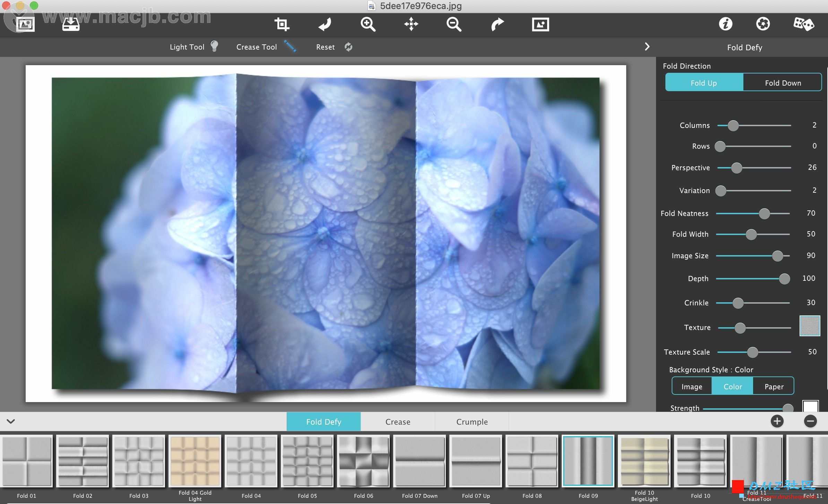The width and height of the screenshot is (828, 504).
Task: Collapse the presets tray with down chevron
Action: coord(11,422)
